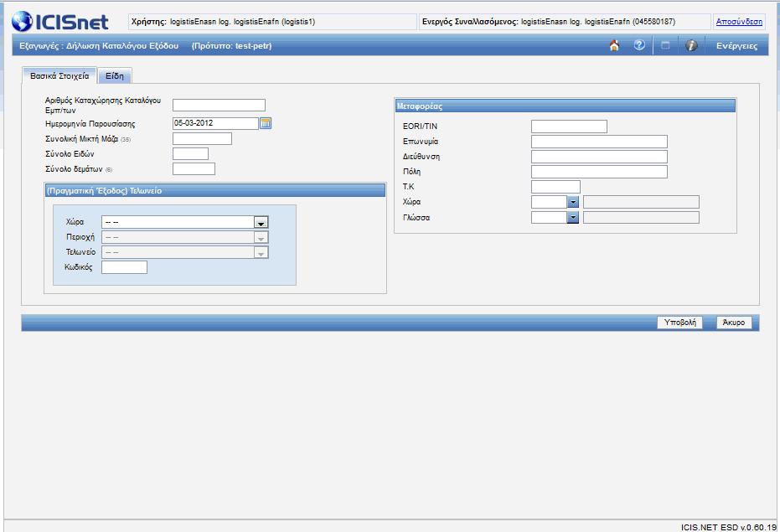Click the Κωδικός customs code field
The image size is (780, 532).
[x=124, y=267]
